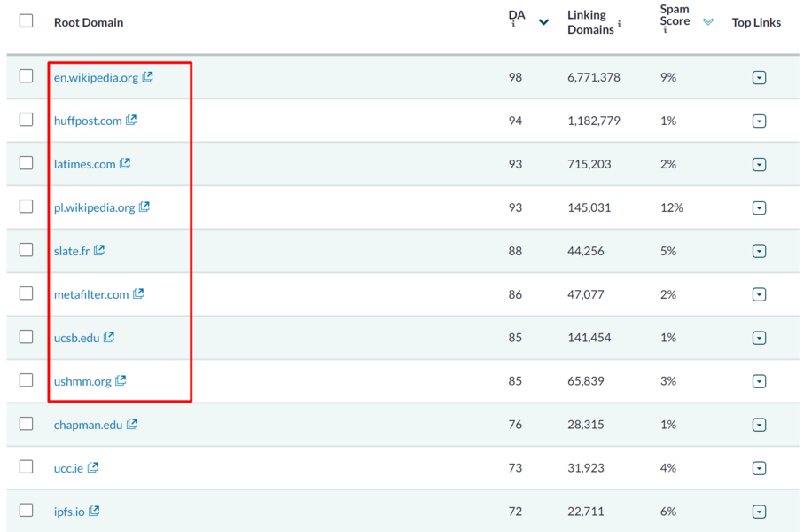Select the 1,182,779 linking domains value

(x=594, y=121)
